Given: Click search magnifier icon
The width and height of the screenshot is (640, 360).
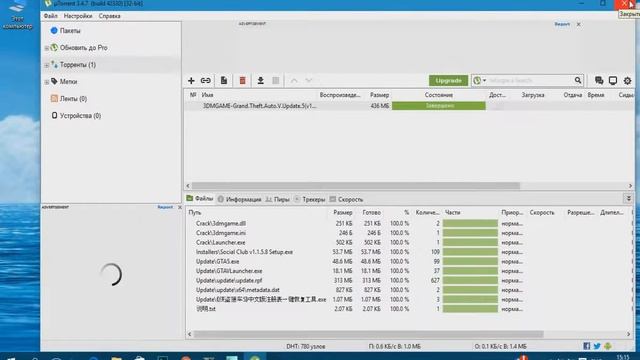Looking at the screenshot, I should 578,80.
